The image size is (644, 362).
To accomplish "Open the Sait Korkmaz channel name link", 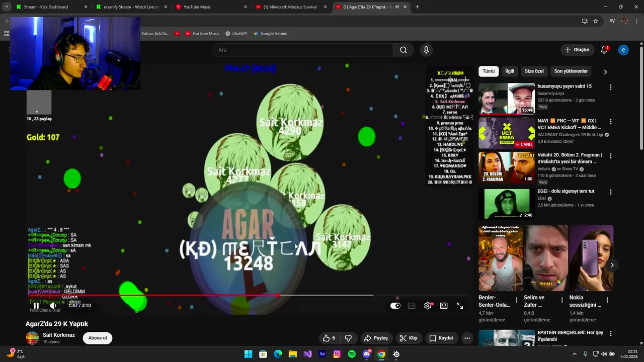I will pos(59,335).
